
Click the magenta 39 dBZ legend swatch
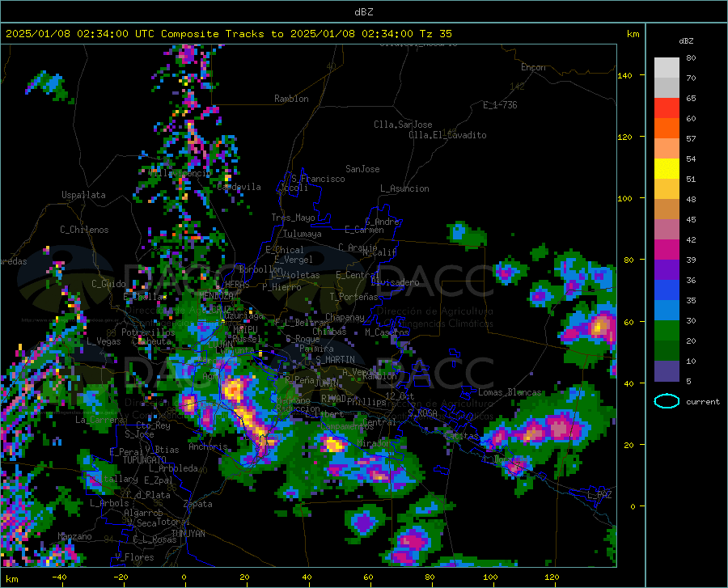(667, 250)
